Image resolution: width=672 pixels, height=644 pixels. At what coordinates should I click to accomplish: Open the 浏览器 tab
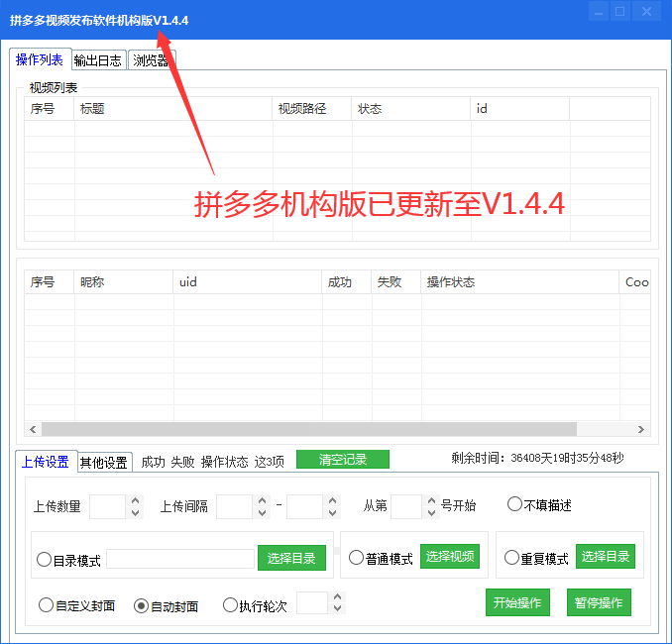click(x=152, y=60)
